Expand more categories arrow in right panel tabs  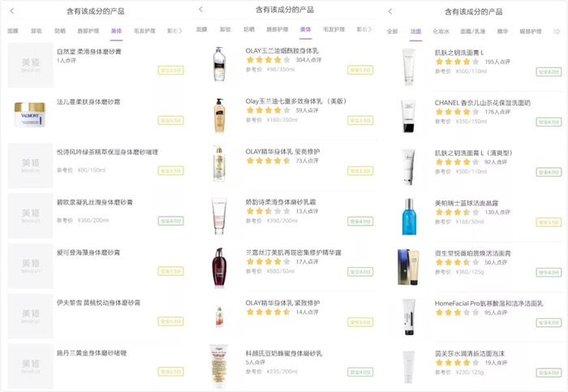click(557, 32)
